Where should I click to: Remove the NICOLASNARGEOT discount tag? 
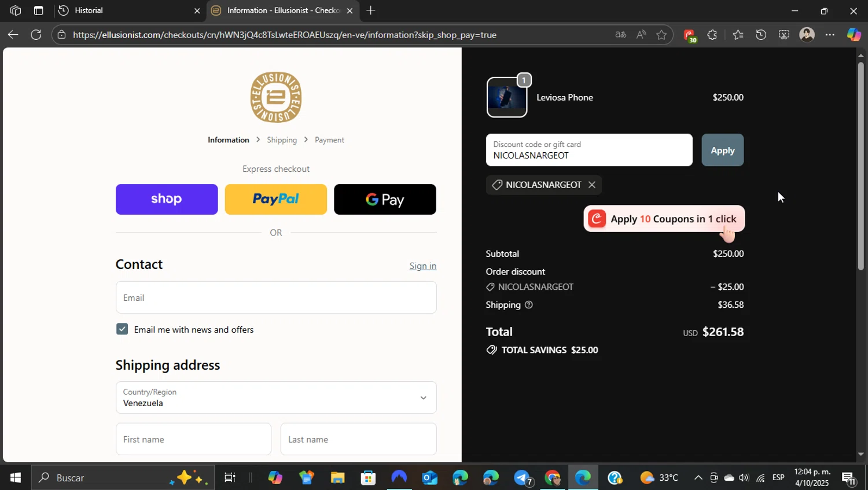(591, 185)
